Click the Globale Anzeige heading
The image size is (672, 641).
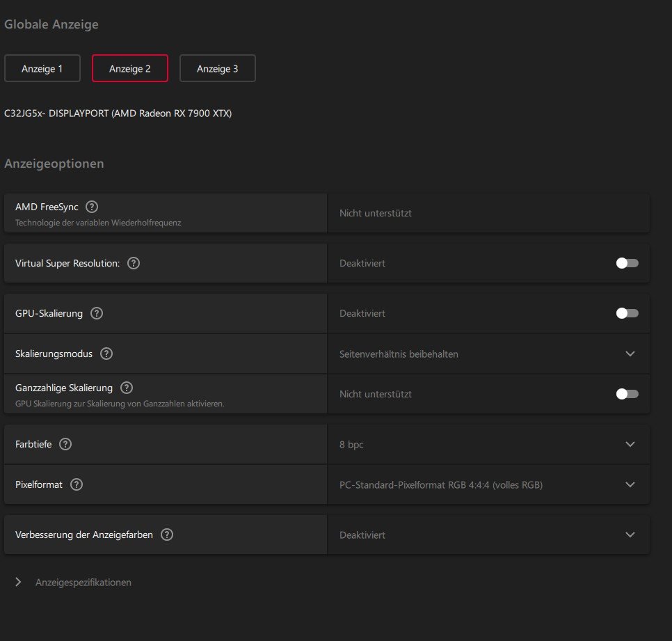[51, 24]
